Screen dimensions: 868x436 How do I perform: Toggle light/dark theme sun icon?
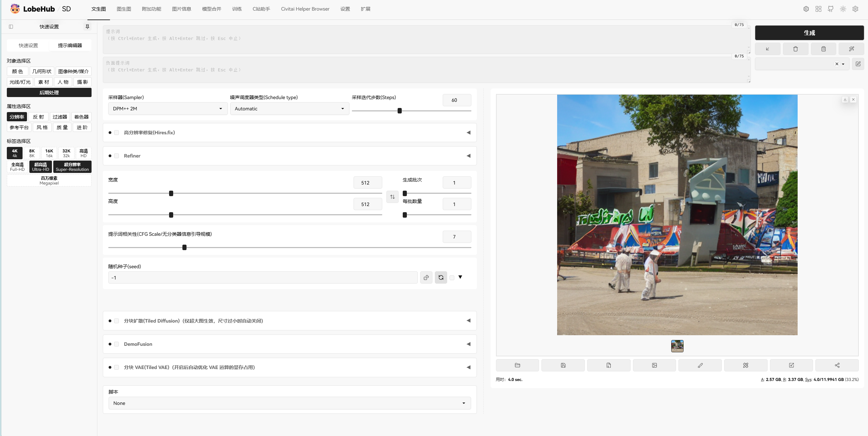tap(843, 9)
